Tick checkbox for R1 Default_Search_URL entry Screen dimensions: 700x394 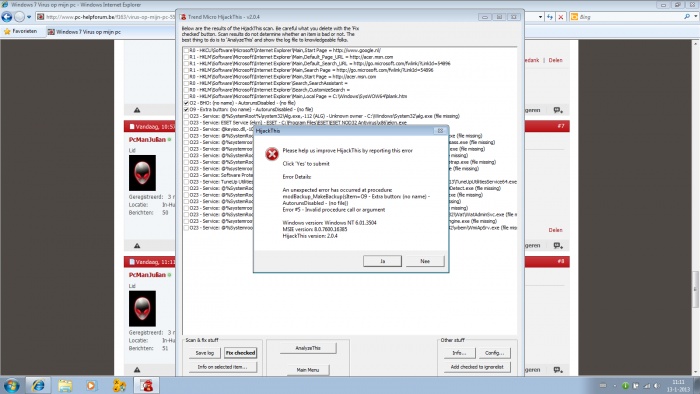coord(186,63)
